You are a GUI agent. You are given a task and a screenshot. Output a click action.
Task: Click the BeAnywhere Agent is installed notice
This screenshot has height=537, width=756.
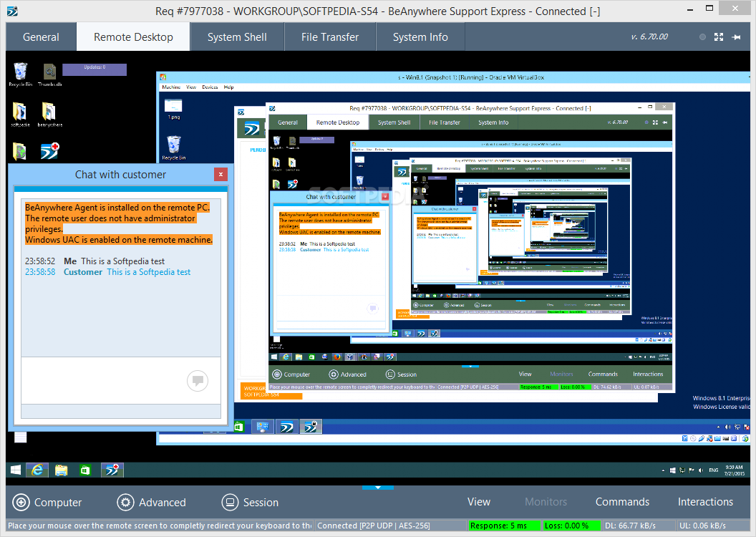[117, 207]
